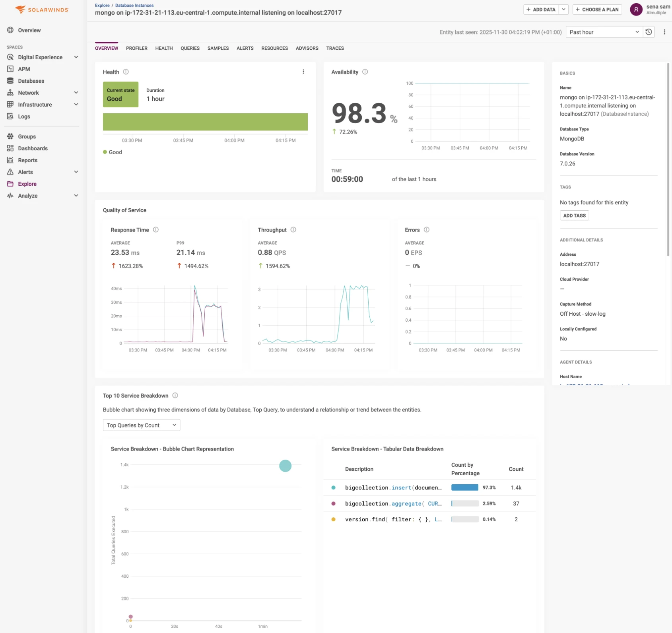Open Health widget three-dot menu
This screenshot has width=672, height=633.
coord(303,72)
